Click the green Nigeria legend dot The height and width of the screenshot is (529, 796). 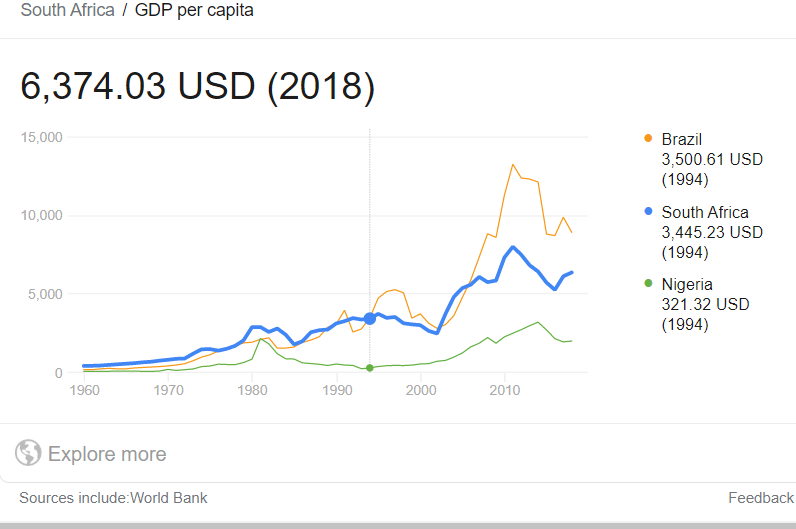648,283
